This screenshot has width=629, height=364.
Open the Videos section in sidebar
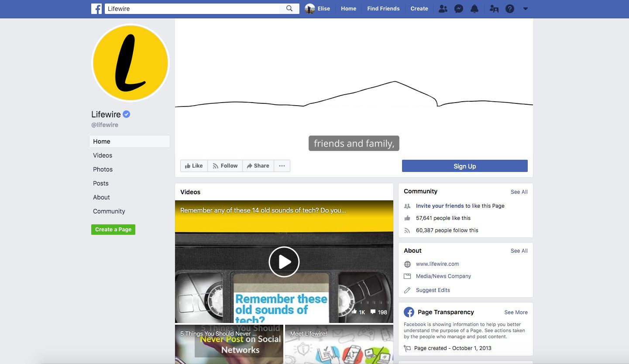103,155
